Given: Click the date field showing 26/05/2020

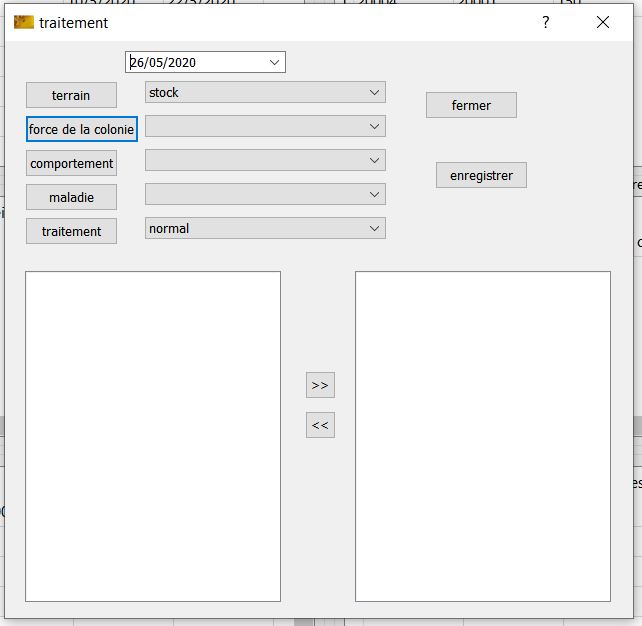Looking at the screenshot, I should point(195,62).
